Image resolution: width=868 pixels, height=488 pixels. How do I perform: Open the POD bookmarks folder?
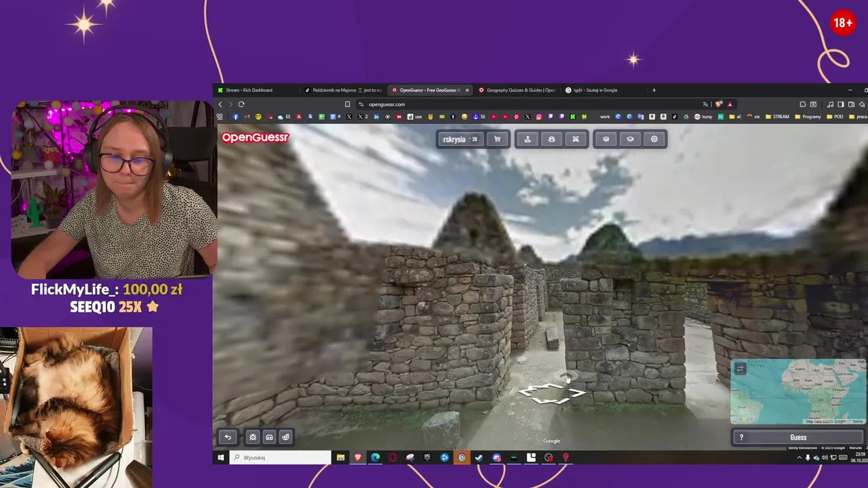point(835,117)
